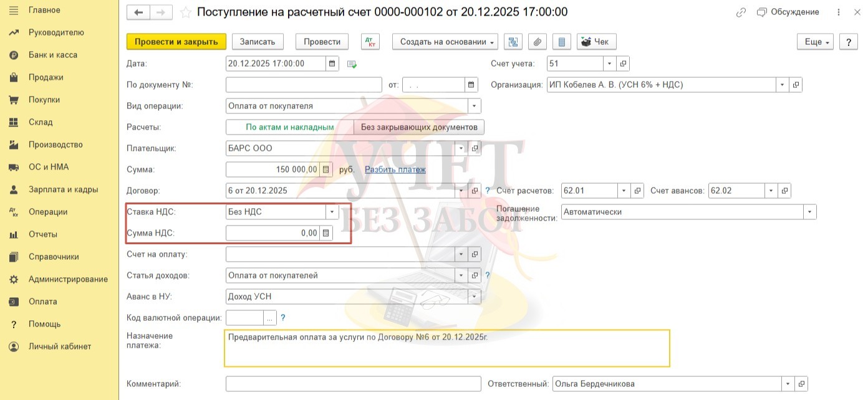
Task: Switch to Без закрывающих документов option
Action: (x=418, y=127)
